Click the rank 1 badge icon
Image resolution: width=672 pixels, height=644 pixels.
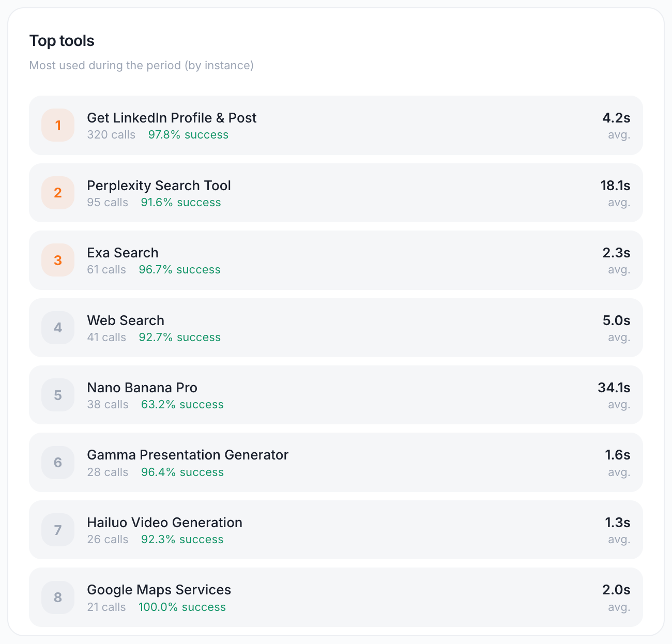tap(58, 125)
